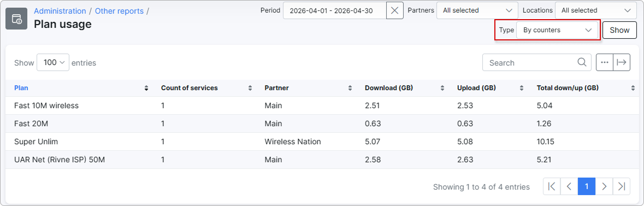Screen dimensions: 644x206
Task: Click total value 10.15
Action: coord(546,142)
